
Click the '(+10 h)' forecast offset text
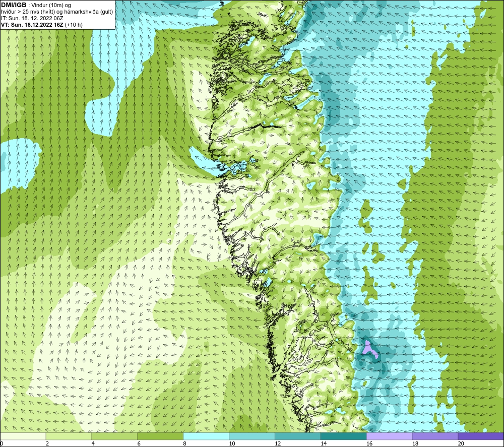[x=73, y=25]
